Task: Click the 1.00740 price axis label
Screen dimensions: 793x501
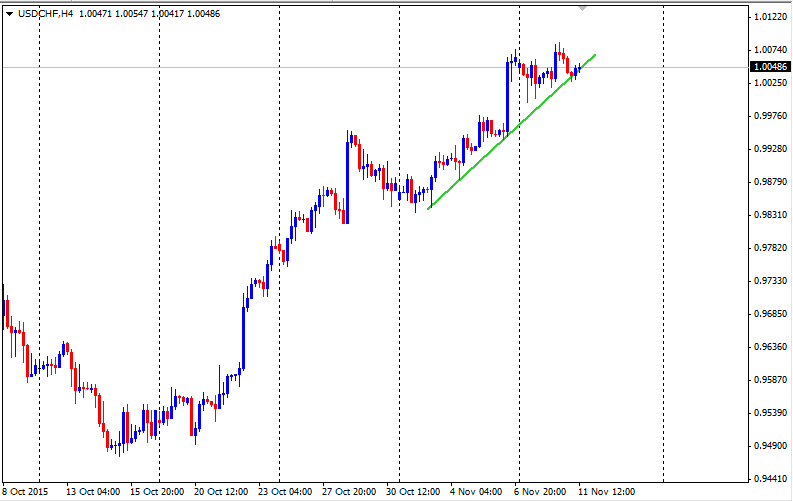Action: (770, 50)
